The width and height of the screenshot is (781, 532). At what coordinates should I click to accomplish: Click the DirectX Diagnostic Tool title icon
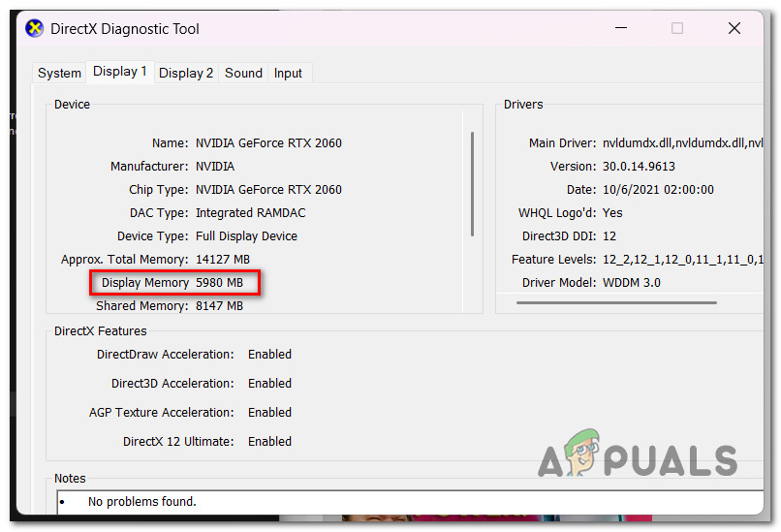pos(34,28)
